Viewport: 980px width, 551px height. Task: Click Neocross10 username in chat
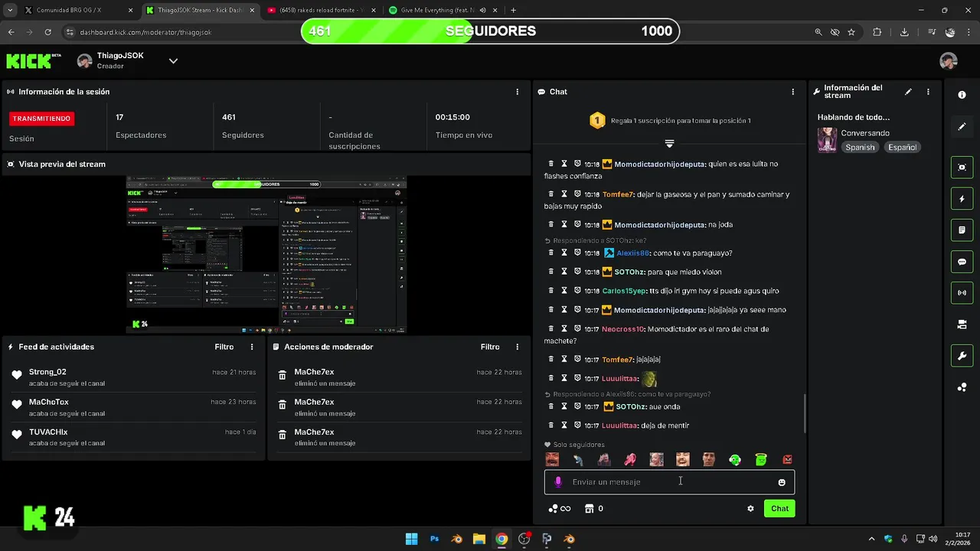623,329
